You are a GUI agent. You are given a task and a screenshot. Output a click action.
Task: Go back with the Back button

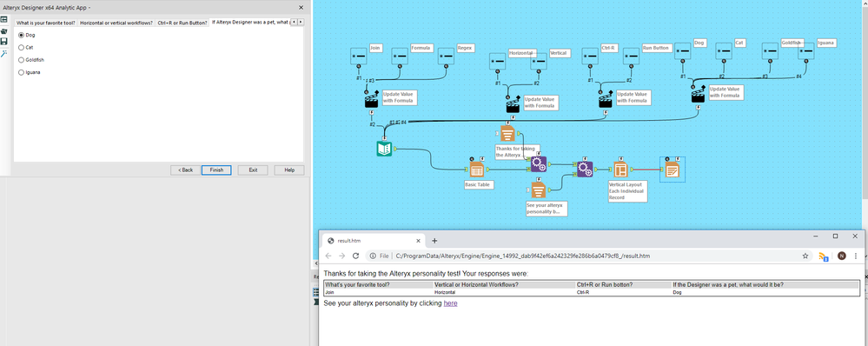(185, 170)
